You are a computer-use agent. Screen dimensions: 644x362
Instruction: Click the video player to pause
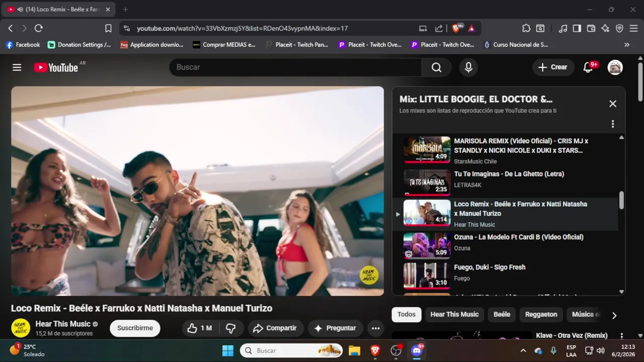[x=197, y=191]
